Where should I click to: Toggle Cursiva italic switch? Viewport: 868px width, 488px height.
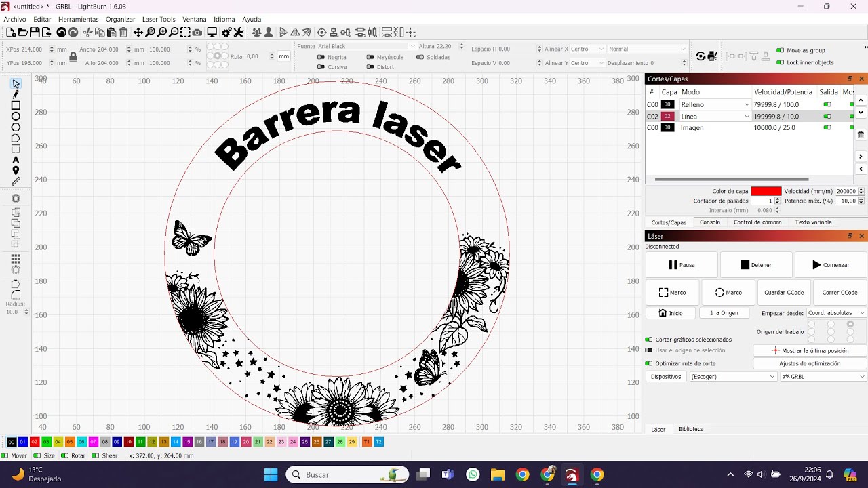click(321, 67)
